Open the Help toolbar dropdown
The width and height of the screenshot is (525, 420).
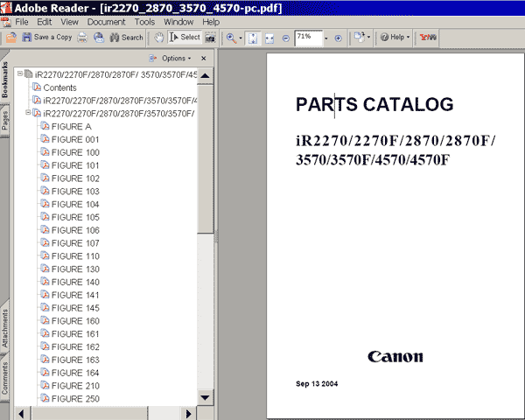coord(395,37)
